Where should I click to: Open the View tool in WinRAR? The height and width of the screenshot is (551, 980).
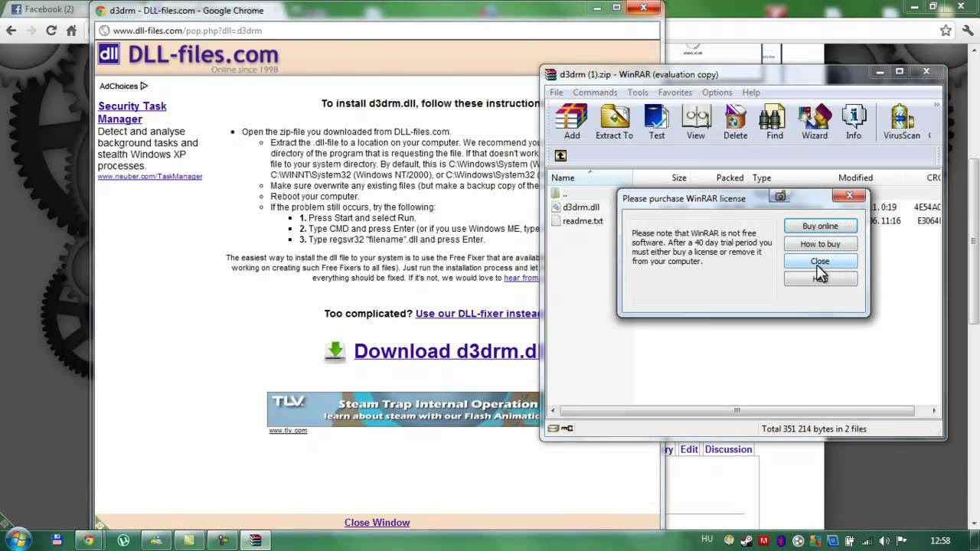[x=696, y=122]
